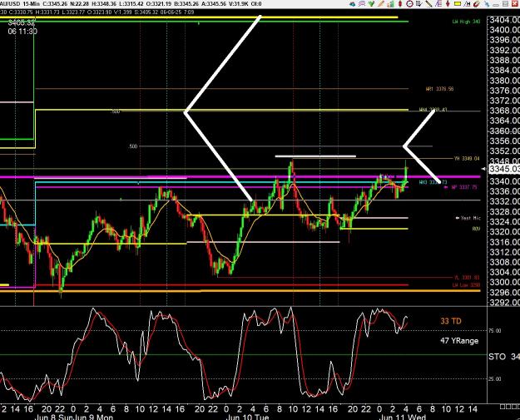Click the pink wavy lines toolbar icon
The height and width of the screenshot is (420, 520).
(x=362, y=4)
